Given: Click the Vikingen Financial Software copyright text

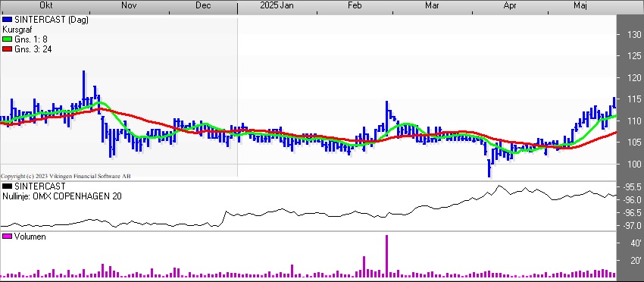Looking at the screenshot, I should click(x=66, y=176).
